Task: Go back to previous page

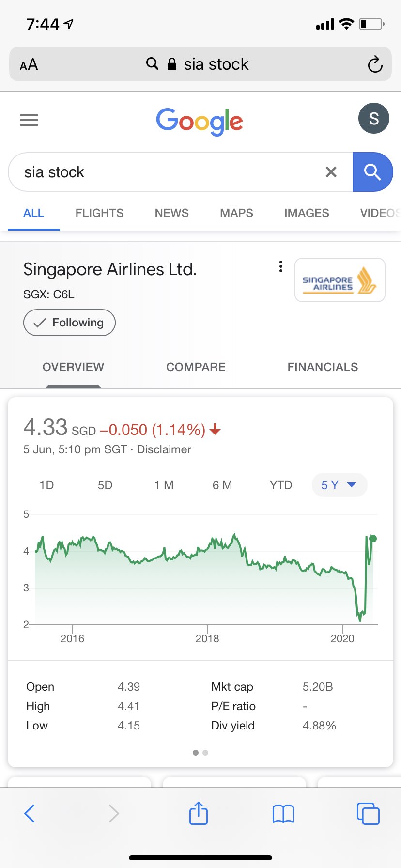Action: point(30,814)
